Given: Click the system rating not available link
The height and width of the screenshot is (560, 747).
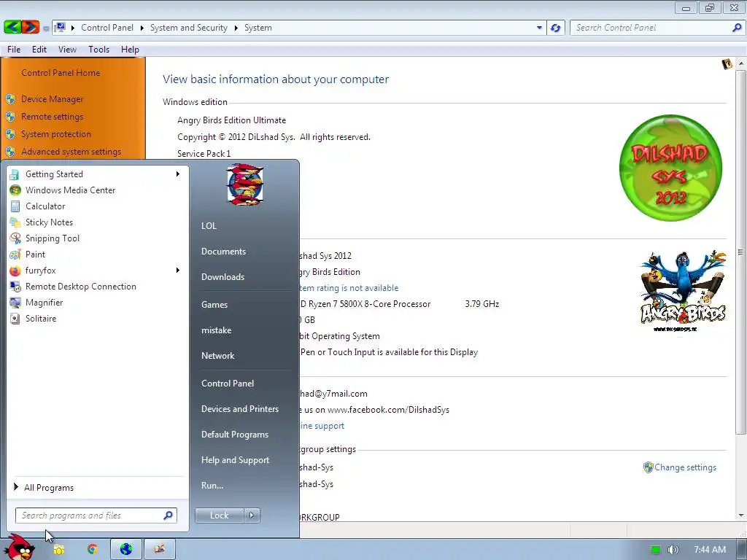Looking at the screenshot, I should point(349,288).
